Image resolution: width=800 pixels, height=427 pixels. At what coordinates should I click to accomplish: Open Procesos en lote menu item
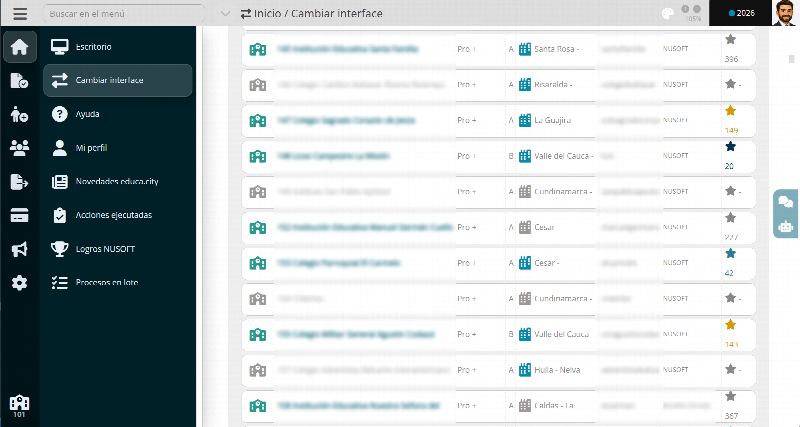pos(117,283)
